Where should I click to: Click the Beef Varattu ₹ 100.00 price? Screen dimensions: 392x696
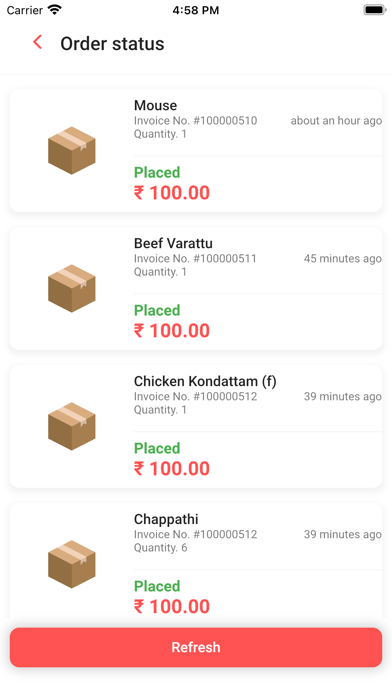172,331
